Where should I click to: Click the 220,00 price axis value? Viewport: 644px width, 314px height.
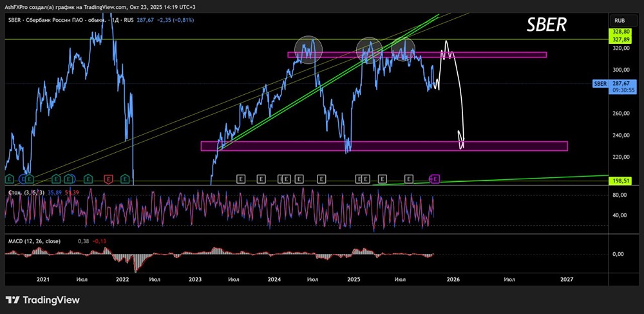click(x=620, y=157)
